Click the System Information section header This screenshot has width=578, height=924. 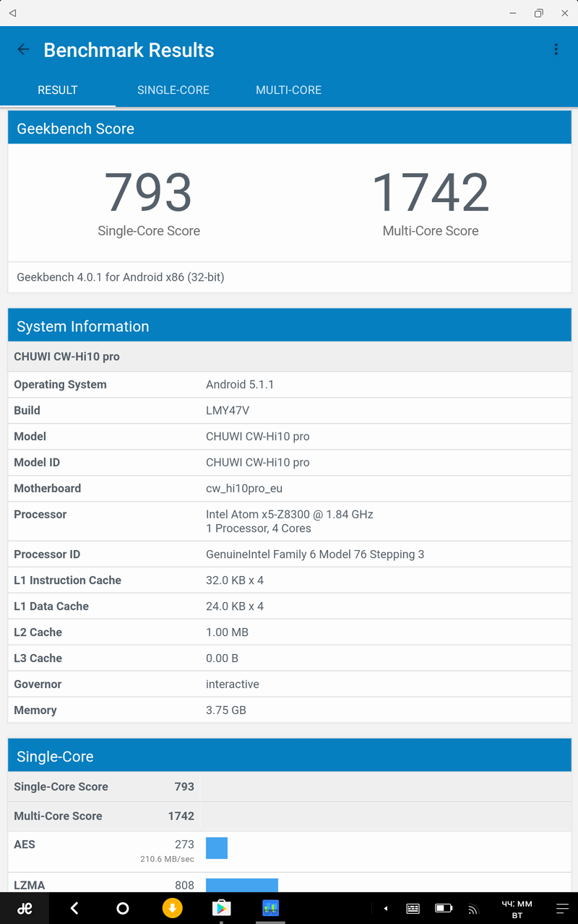coord(290,326)
